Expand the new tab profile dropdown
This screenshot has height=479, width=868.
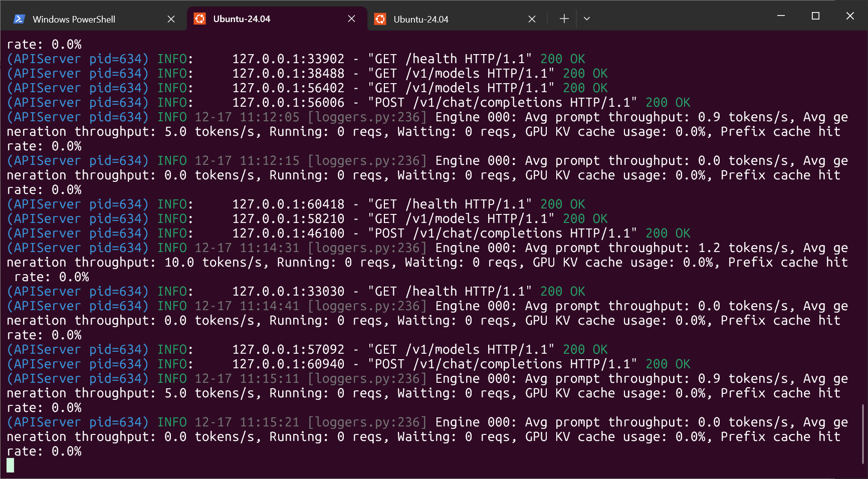pos(587,19)
